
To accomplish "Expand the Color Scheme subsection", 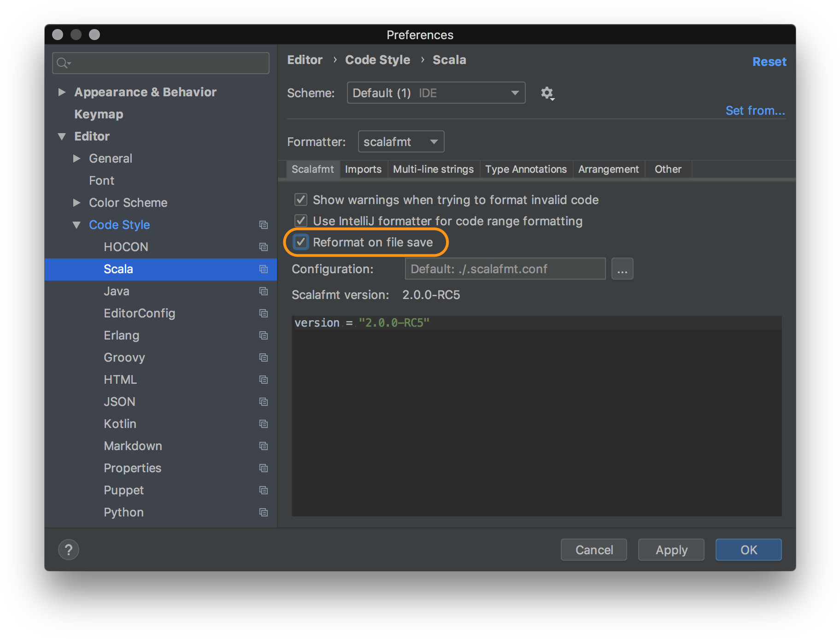I will click(x=76, y=203).
